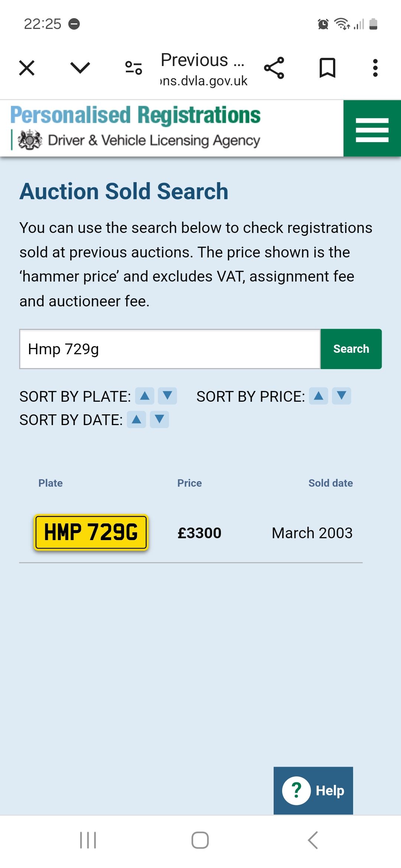
Task: Open the Help chat widget
Action: pos(313,790)
